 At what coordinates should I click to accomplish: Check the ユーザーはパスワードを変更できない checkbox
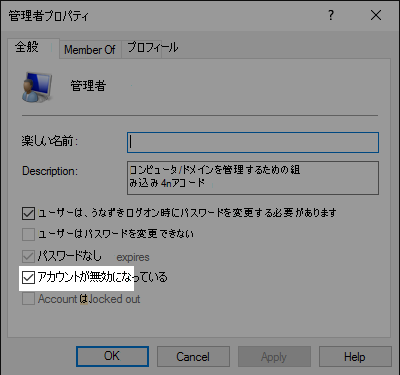[x=28, y=234]
